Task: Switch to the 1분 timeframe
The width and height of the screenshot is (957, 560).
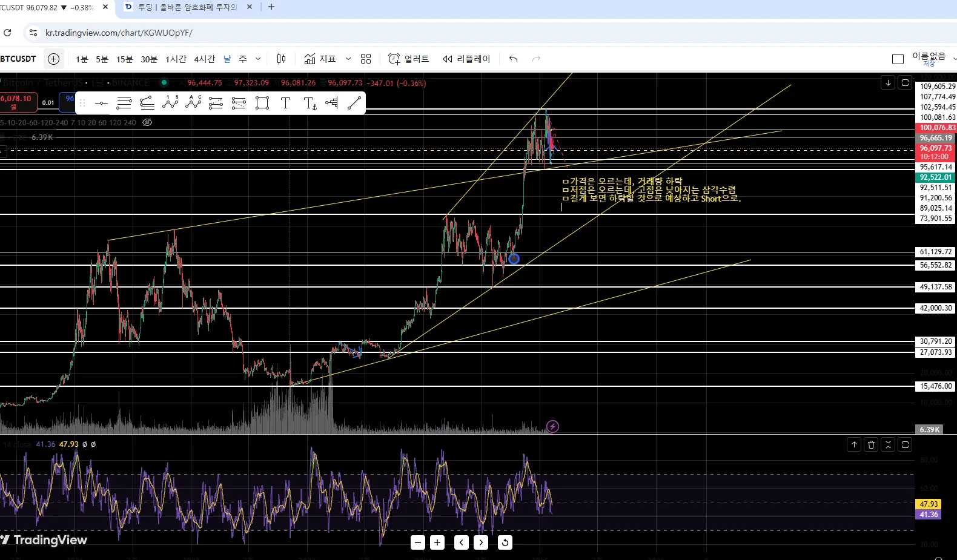Action: 82,59
